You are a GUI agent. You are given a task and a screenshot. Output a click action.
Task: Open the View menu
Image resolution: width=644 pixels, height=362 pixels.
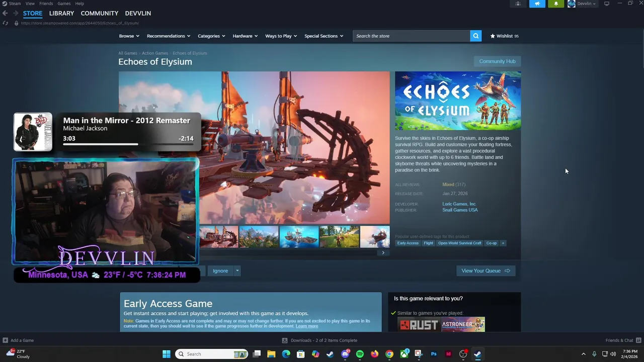30,4
